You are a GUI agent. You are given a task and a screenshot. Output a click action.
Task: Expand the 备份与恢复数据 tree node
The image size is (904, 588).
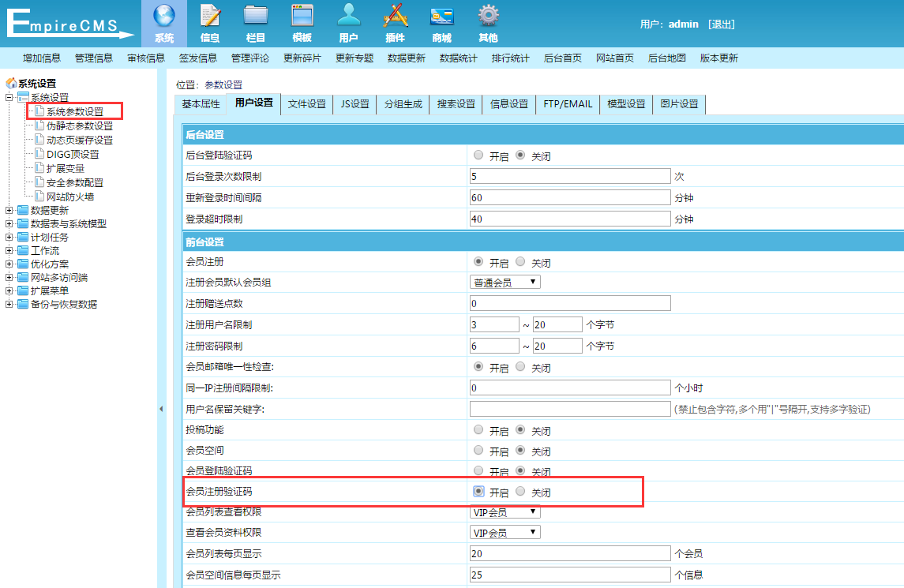tap(9, 304)
